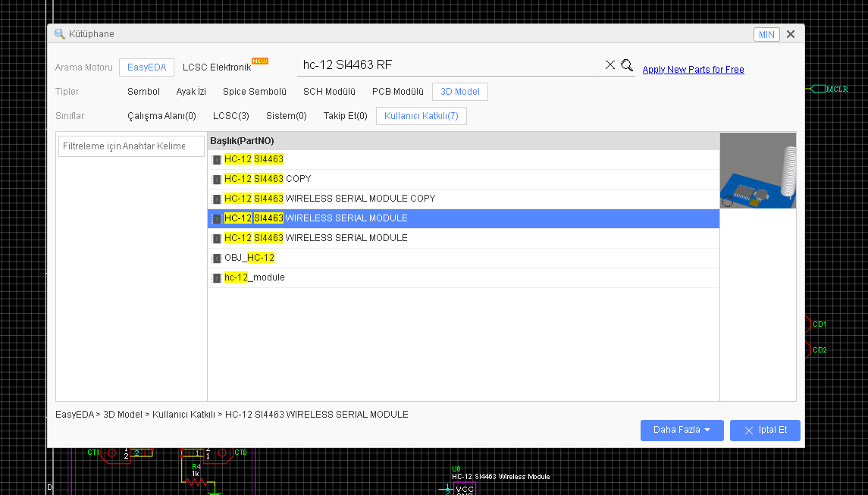This screenshot has height=495, width=868.
Task: Open Çalışma Alanı(0) class
Action: click(x=161, y=116)
